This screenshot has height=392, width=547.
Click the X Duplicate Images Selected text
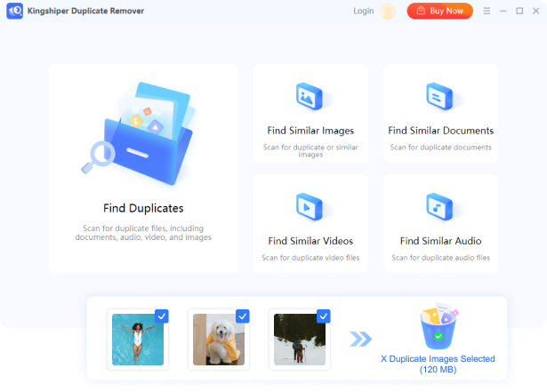(438, 359)
